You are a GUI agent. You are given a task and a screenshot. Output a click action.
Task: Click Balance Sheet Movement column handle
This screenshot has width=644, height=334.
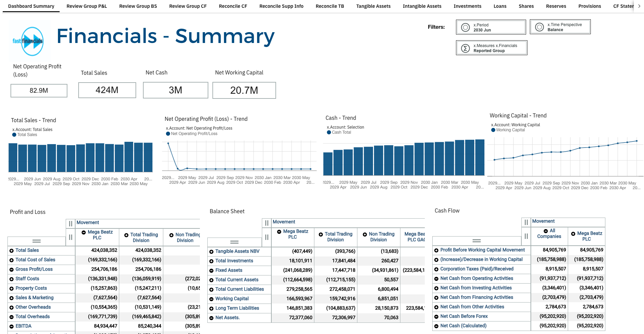[x=267, y=223]
